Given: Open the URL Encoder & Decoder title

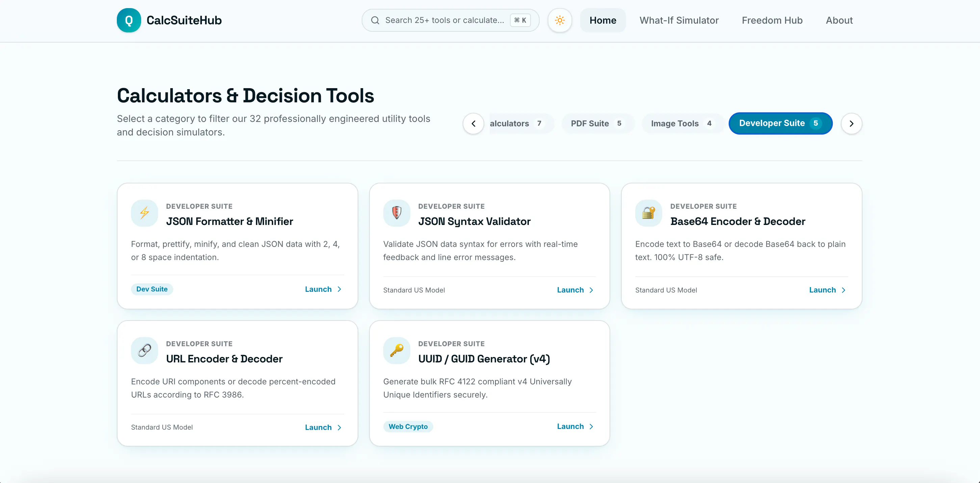Looking at the screenshot, I should (224, 359).
